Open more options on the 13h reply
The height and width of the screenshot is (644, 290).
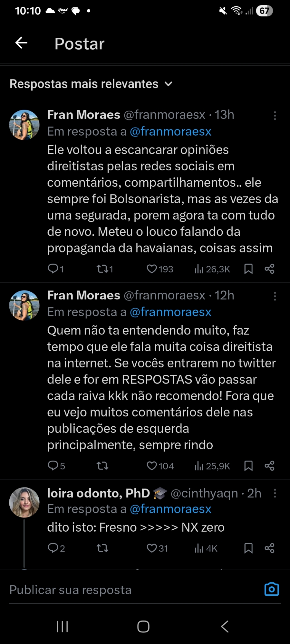pos(275,116)
